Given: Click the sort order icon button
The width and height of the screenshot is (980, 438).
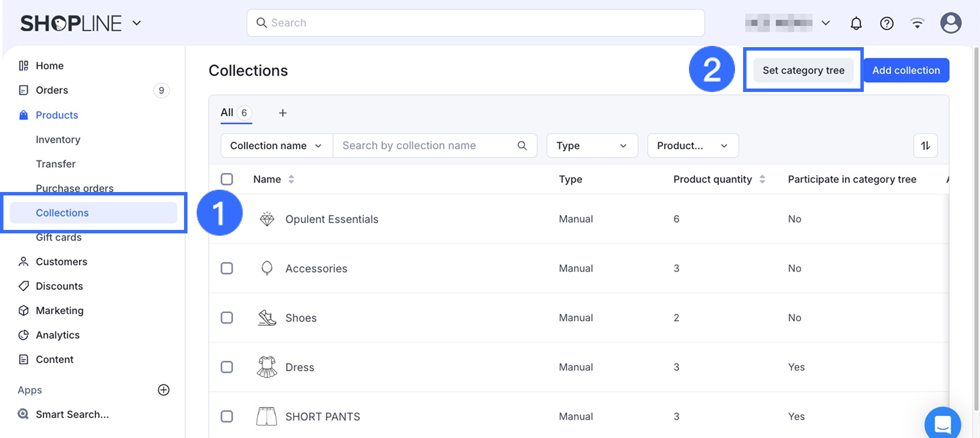Looking at the screenshot, I should [x=925, y=145].
